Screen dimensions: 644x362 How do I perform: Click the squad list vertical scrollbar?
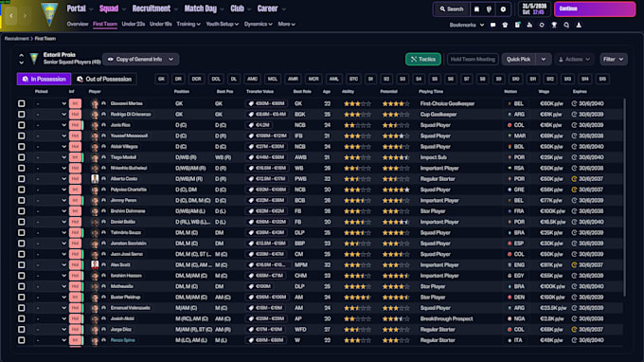pos(625,197)
